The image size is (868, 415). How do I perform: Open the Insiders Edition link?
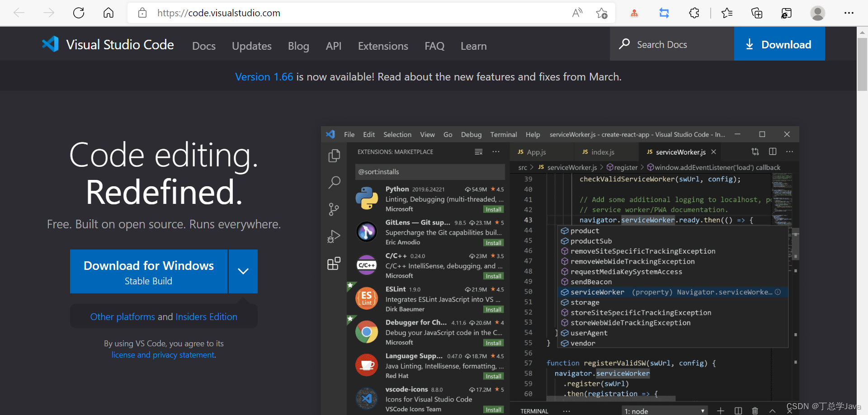(x=206, y=317)
